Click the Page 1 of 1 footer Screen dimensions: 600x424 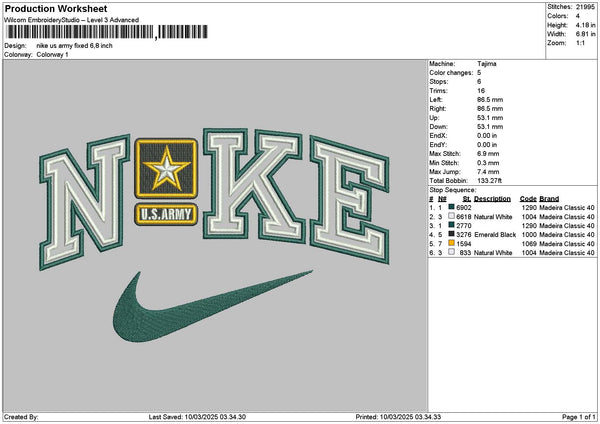point(579,417)
